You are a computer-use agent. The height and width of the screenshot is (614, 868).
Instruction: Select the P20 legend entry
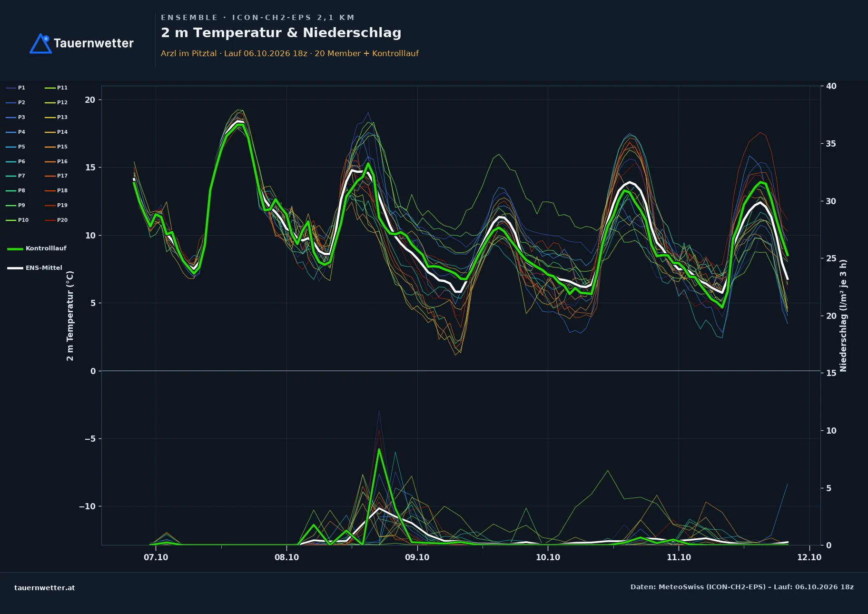[x=56, y=220]
